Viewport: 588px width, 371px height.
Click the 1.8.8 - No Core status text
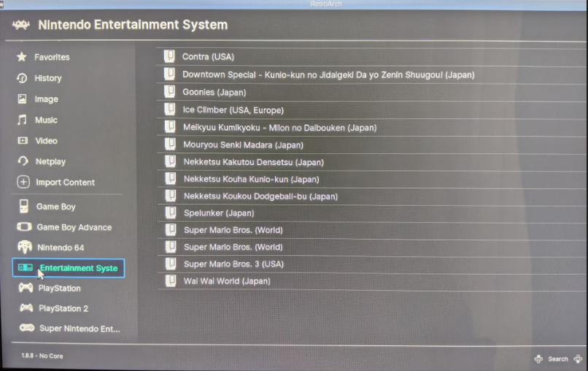point(42,356)
